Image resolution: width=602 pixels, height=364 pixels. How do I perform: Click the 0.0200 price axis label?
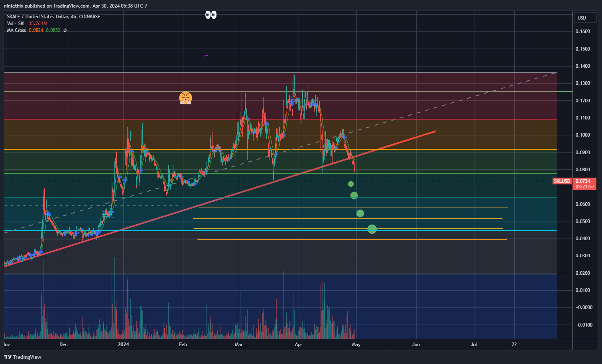pos(582,273)
